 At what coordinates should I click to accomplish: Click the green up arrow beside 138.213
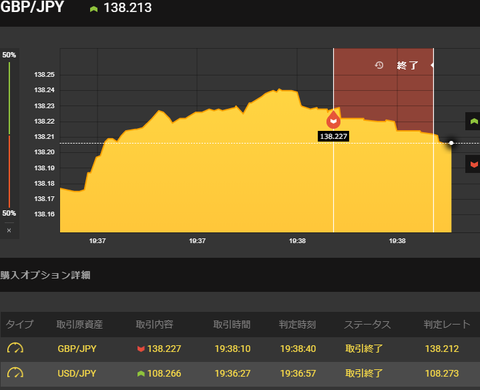click(x=94, y=9)
